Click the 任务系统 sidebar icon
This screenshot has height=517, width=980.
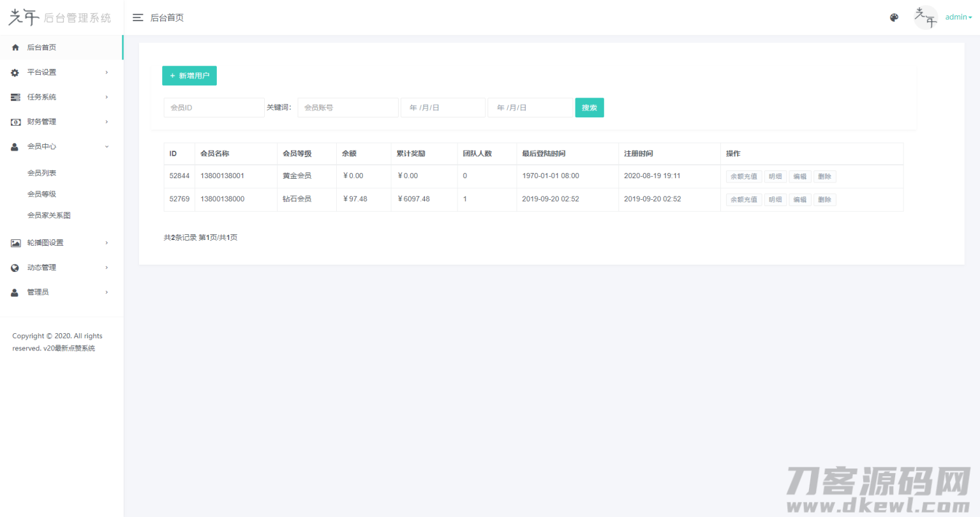point(15,97)
